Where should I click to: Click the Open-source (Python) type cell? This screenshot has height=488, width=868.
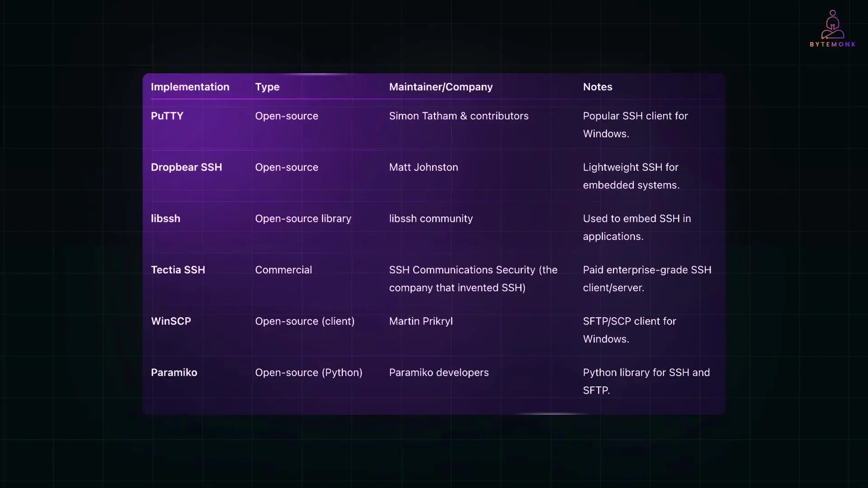[x=308, y=373]
